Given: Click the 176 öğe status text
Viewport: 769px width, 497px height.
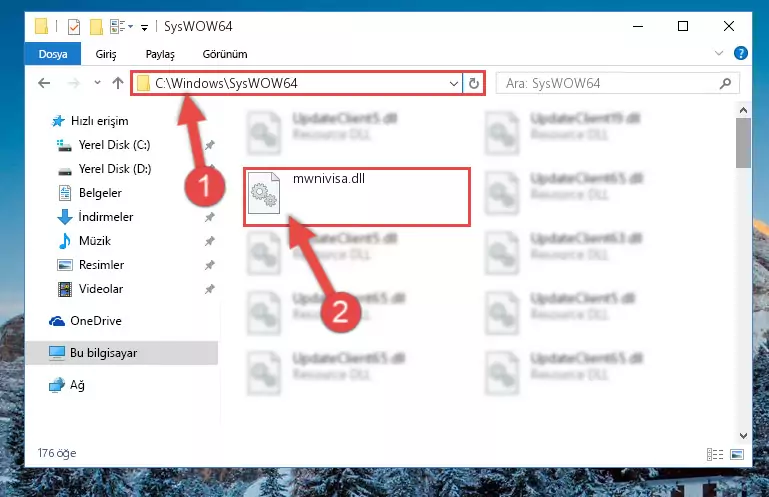Looking at the screenshot, I should coord(57,453).
